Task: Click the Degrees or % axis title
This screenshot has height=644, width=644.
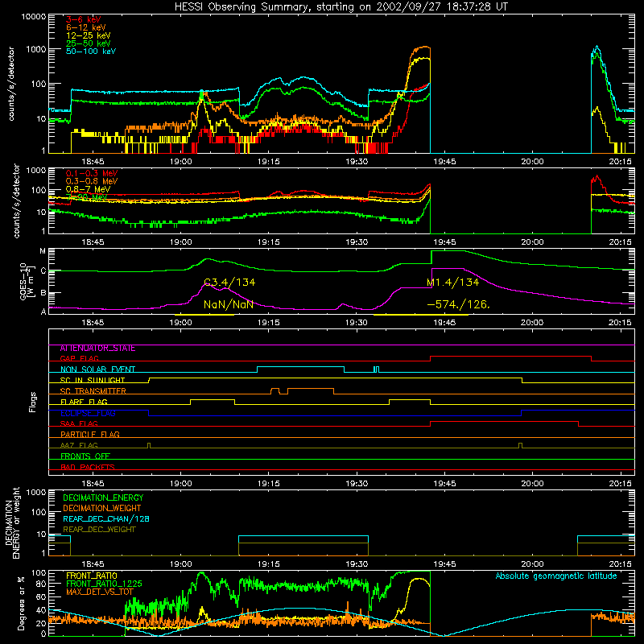Action: tap(21, 604)
